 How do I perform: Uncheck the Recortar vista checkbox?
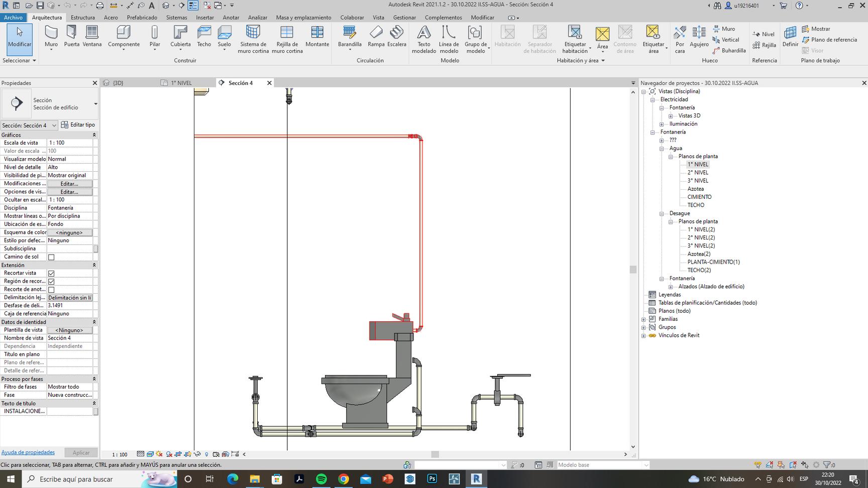click(x=51, y=274)
